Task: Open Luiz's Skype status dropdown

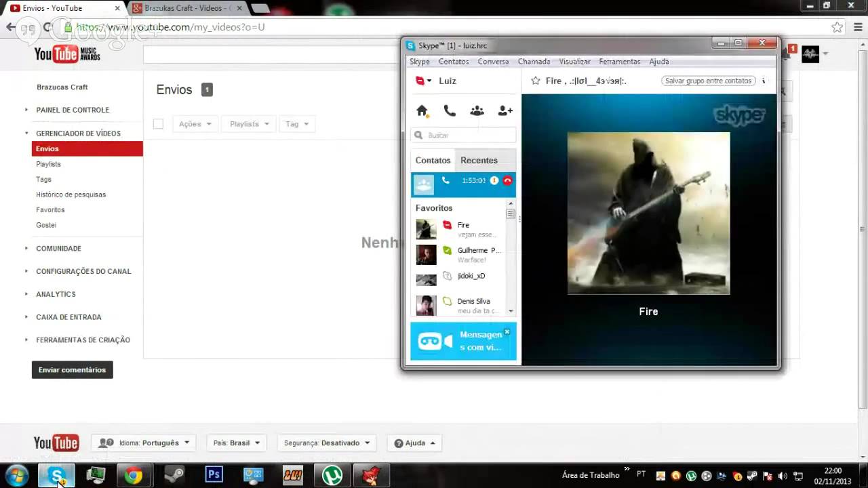Action: tap(423, 81)
